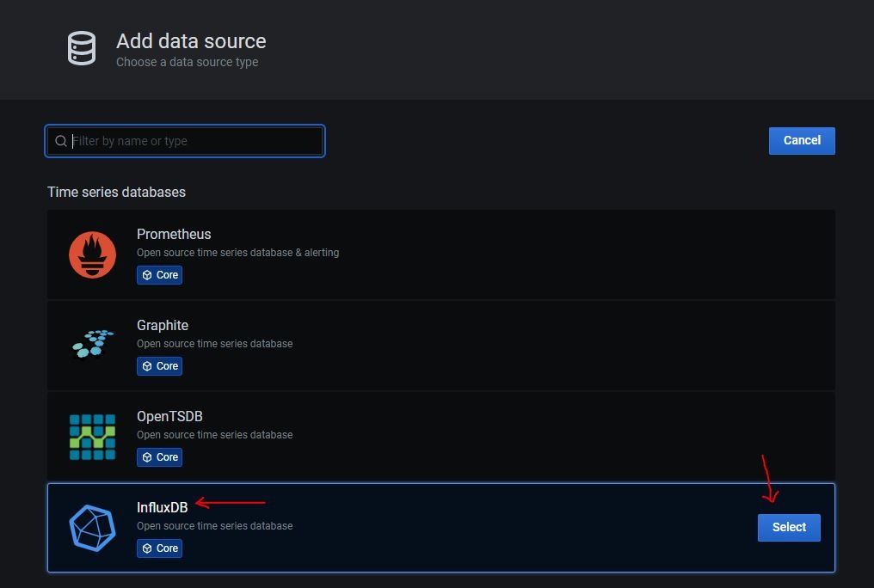Click Graphite's 'Open source time series database' description

pos(214,344)
